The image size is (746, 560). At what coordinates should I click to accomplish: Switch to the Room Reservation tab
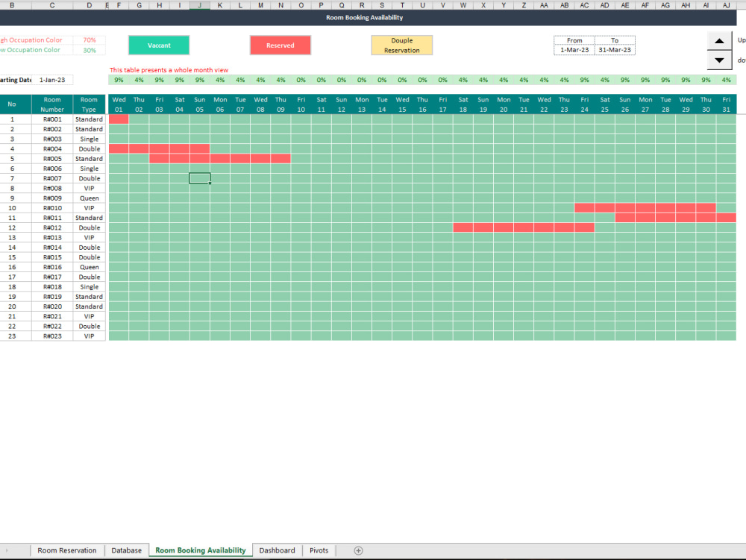(67, 550)
